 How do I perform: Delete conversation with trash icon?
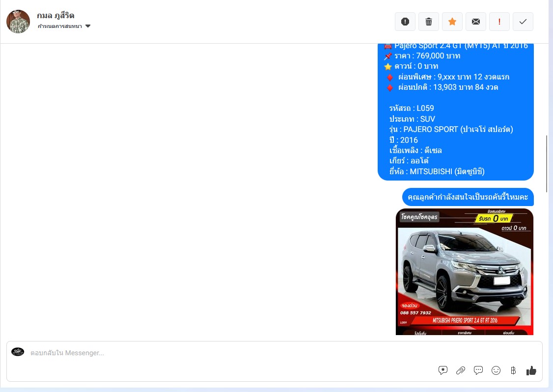pos(429,22)
